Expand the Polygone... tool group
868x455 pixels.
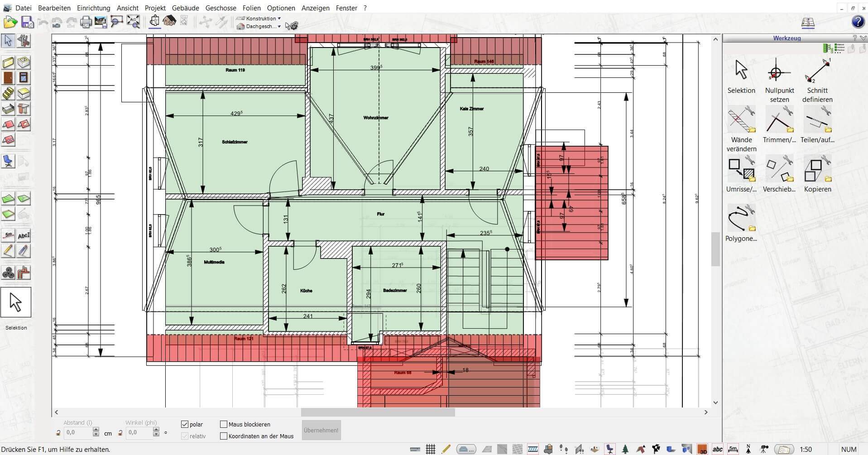click(741, 224)
